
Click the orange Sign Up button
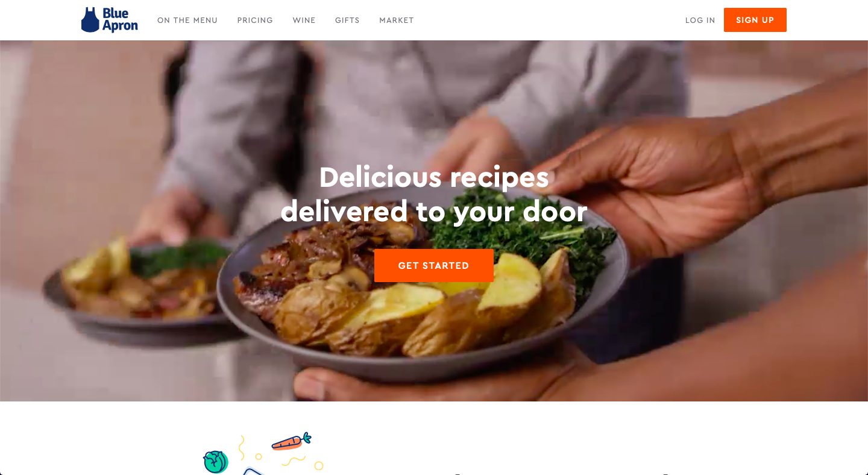(x=755, y=20)
